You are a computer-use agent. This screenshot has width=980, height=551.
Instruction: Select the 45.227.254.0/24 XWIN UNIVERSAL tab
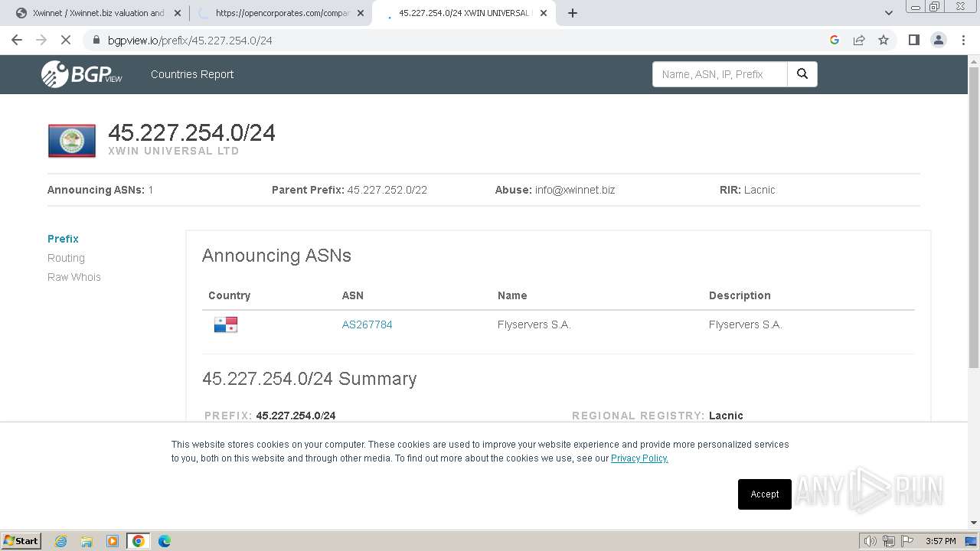[464, 13]
